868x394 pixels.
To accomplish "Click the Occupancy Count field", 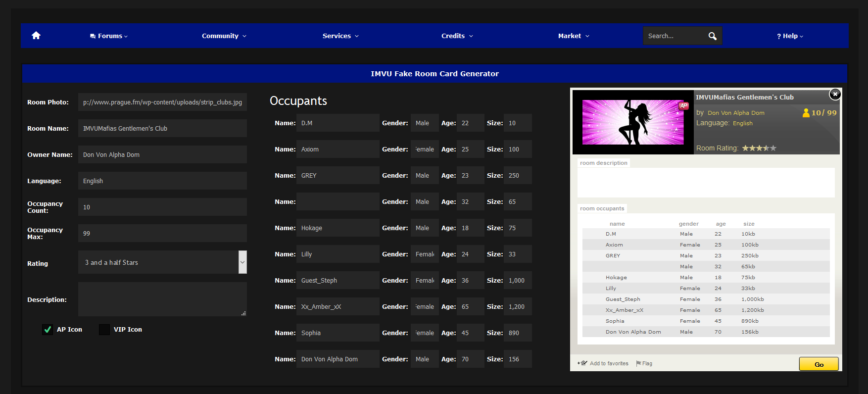I will (x=162, y=207).
